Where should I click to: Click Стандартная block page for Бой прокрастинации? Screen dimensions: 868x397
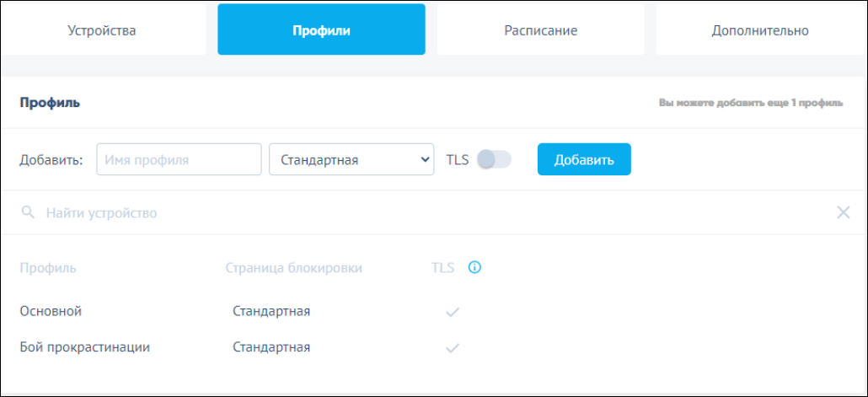[271, 346]
